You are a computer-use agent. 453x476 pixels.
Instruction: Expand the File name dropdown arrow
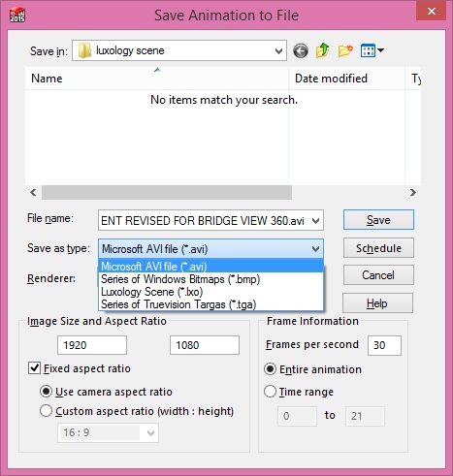click(315, 221)
